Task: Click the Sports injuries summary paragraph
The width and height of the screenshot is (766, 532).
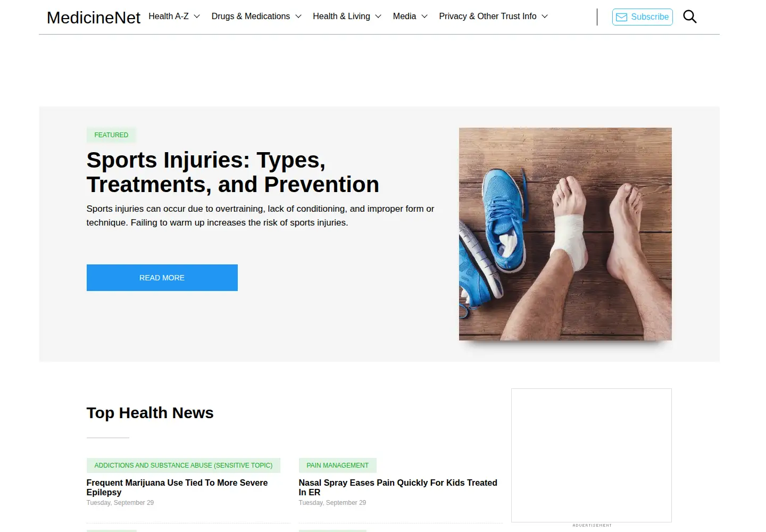Action: click(x=261, y=215)
